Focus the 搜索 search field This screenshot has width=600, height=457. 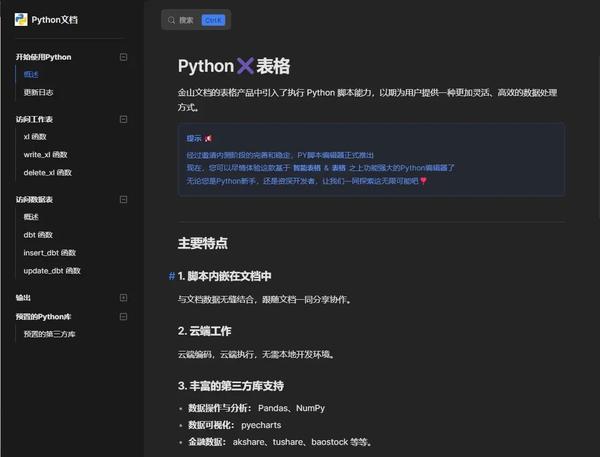(x=196, y=20)
